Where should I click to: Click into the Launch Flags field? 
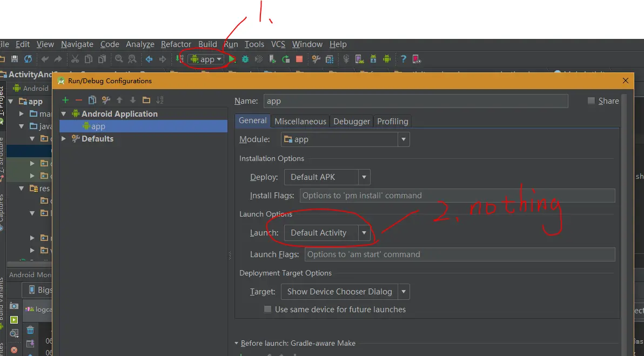pyautogui.click(x=460, y=254)
